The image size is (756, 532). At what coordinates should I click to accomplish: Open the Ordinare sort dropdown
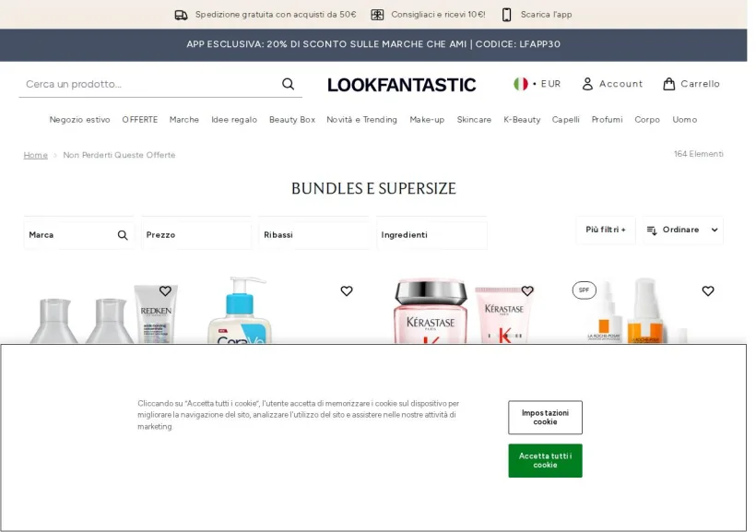(x=683, y=231)
